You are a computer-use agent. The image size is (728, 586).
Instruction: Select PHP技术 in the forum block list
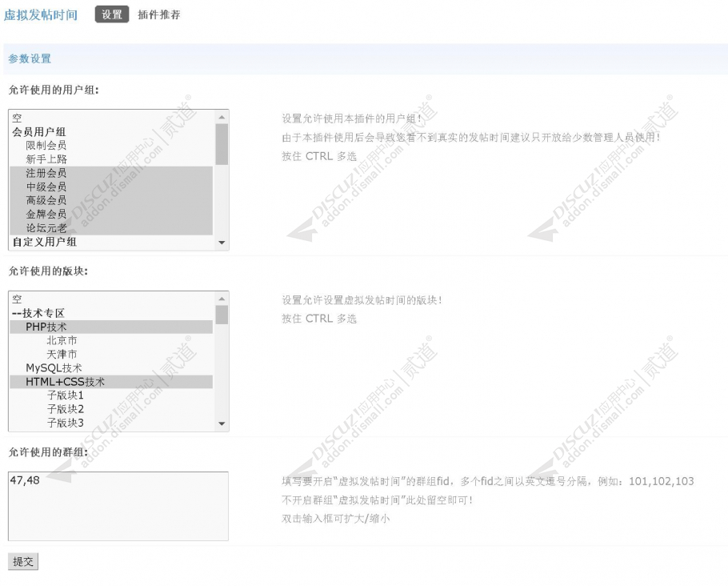tap(111, 327)
